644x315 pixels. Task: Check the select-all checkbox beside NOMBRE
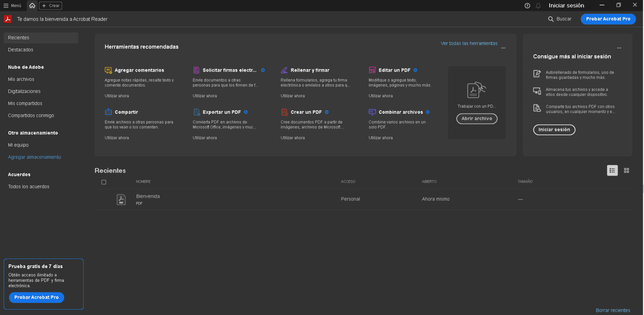tap(104, 182)
